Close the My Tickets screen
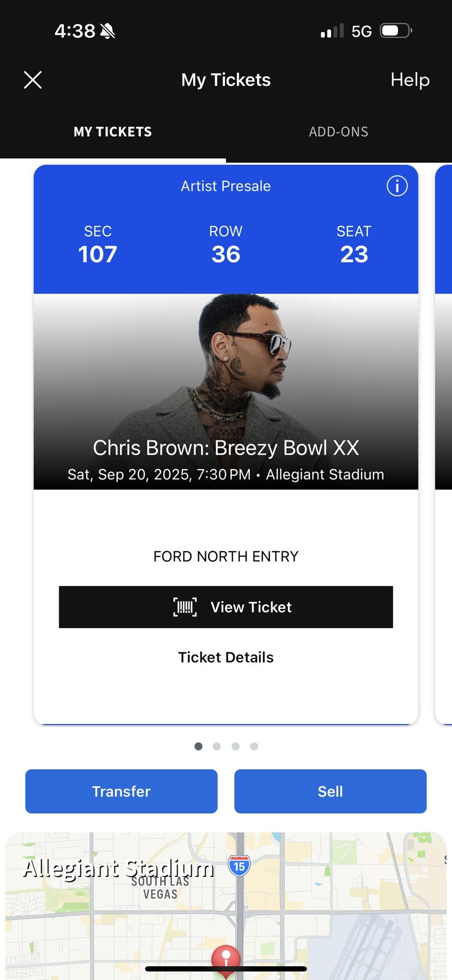Viewport: 452px width, 980px height. 33,80
